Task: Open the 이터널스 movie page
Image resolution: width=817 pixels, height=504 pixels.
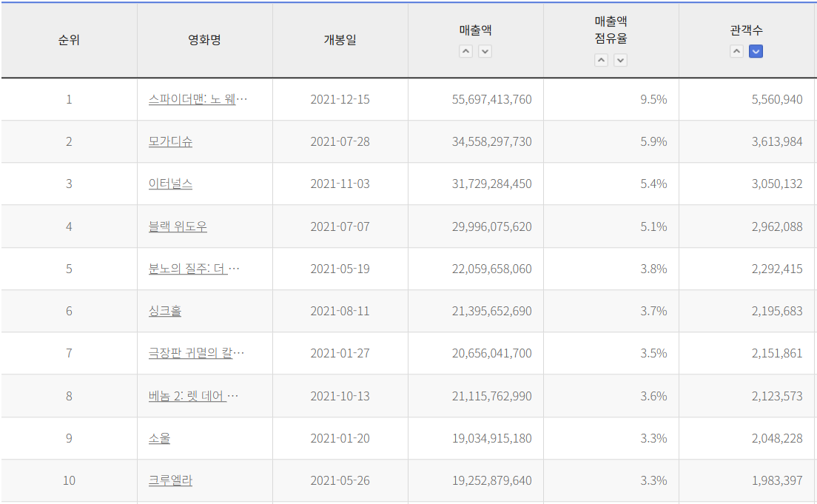Action: click(170, 184)
